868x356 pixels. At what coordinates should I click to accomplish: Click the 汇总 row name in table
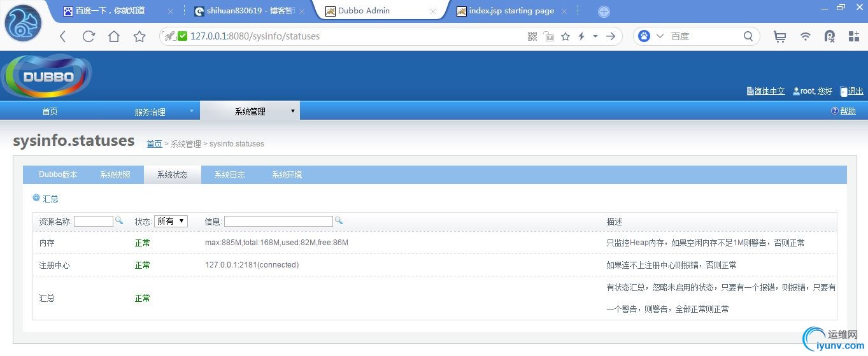click(x=47, y=298)
